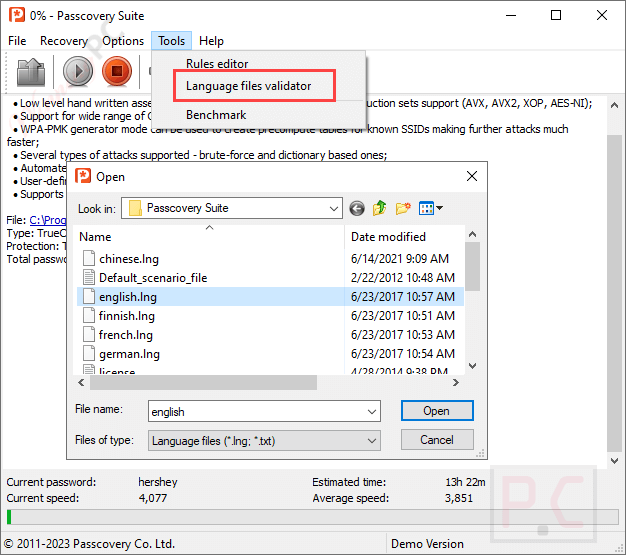626x555 pixels.
Task: Click main window scroll down arrow
Action: pos(614,460)
